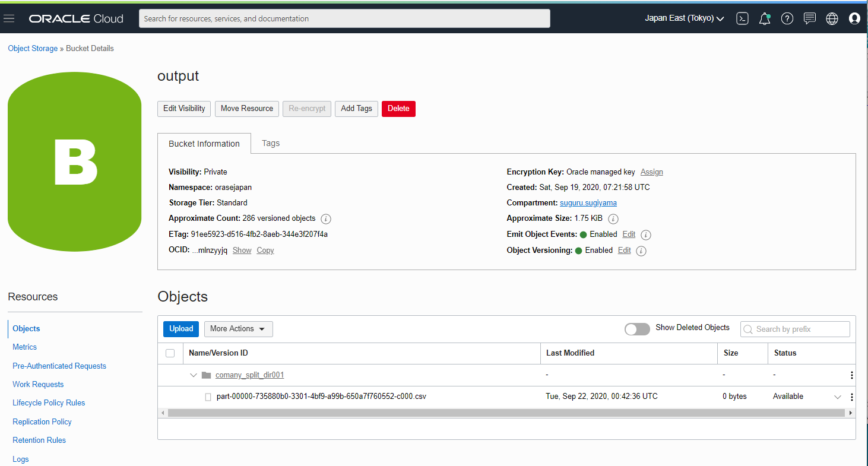
Task: Collapse the comany_split_dir001 folder chevron
Action: coord(193,375)
